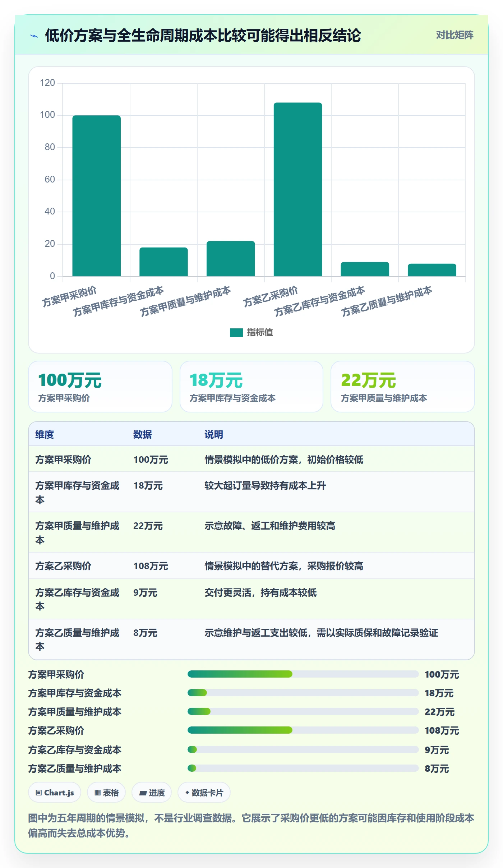Click the lightning bolt icon beside the title
Image resolution: width=503 pixels, height=868 pixels.
click(x=34, y=36)
